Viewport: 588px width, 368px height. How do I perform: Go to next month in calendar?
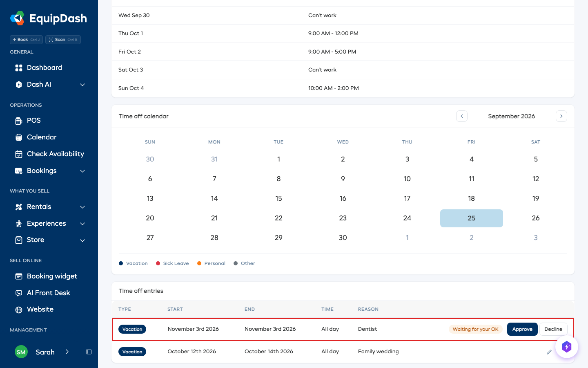tap(561, 116)
